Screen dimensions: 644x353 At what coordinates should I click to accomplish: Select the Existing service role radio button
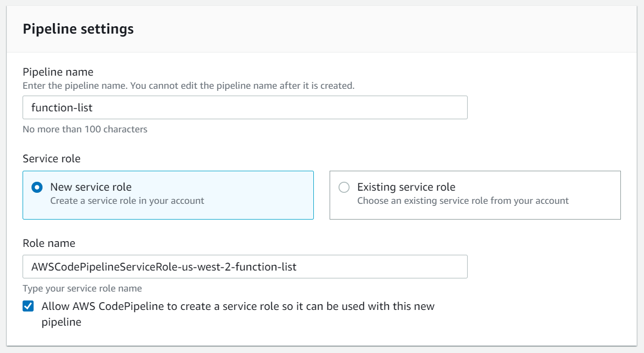pos(344,188)
